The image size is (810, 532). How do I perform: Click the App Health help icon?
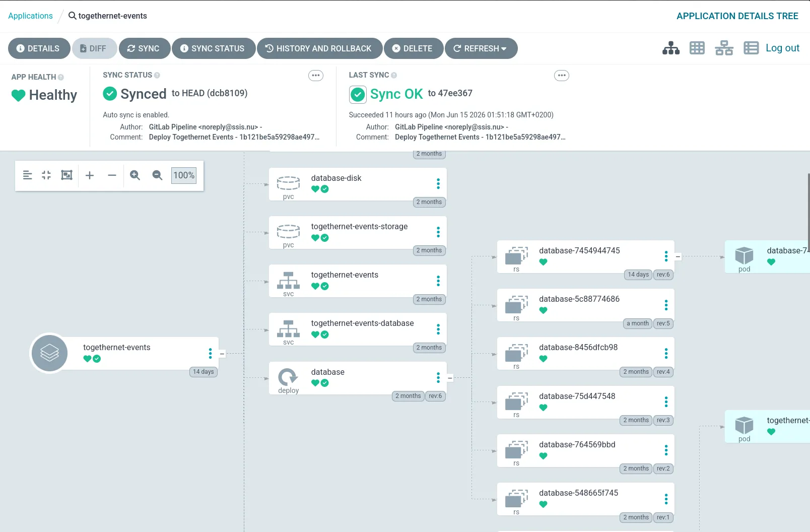[x=61, y=77]
